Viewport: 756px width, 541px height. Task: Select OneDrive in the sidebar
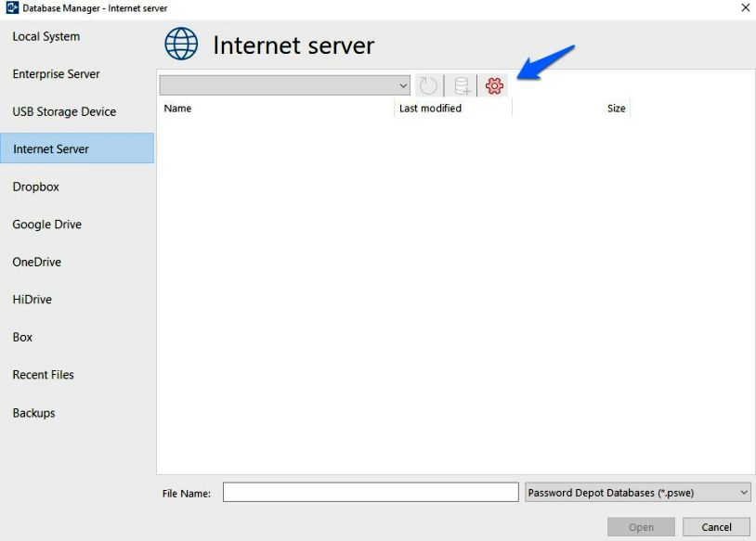[36, 262]
